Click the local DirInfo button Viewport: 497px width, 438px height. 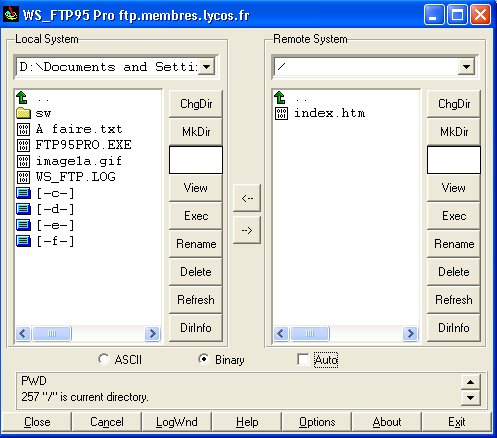click(x=196, y=328)
